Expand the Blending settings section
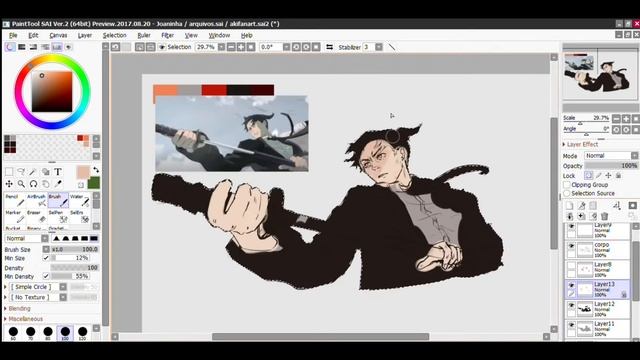This screenshot has height=360, width=640. tap(18, 309)
